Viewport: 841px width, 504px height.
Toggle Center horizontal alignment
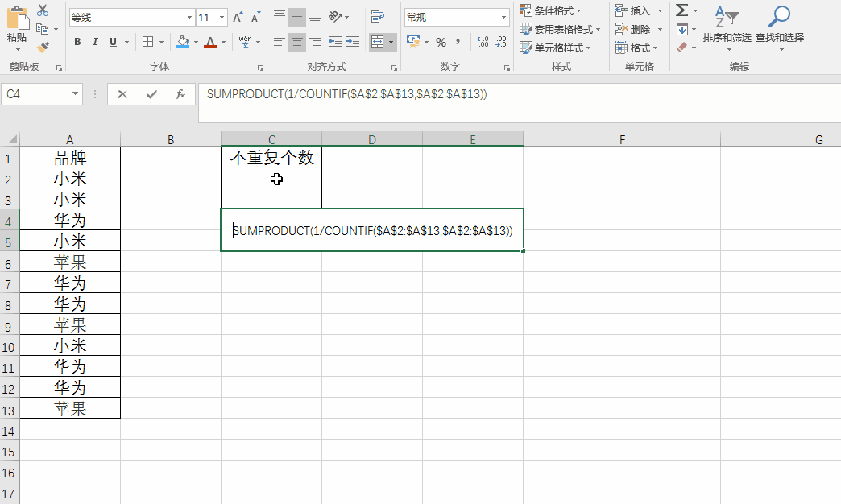click(297, 41)
